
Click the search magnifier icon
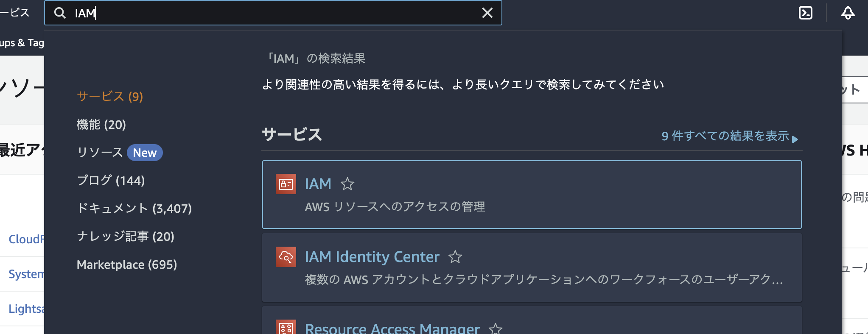tap(60, 13)
